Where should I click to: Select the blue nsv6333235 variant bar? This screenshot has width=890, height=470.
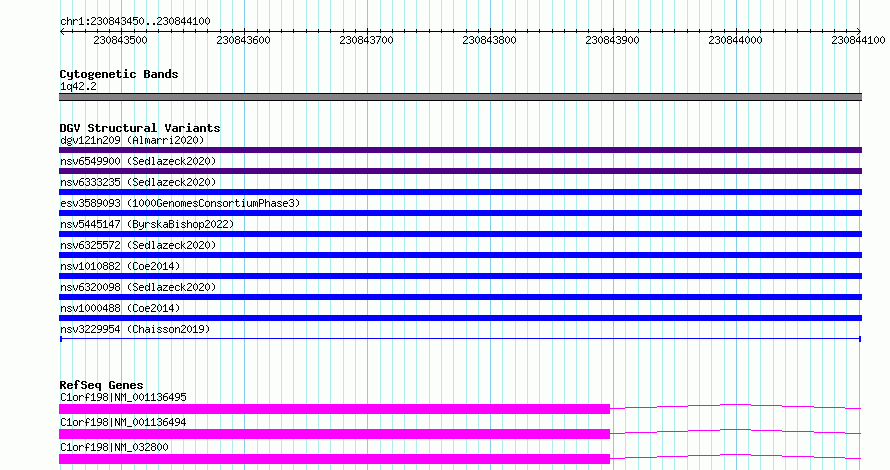[x=460, y=192]
